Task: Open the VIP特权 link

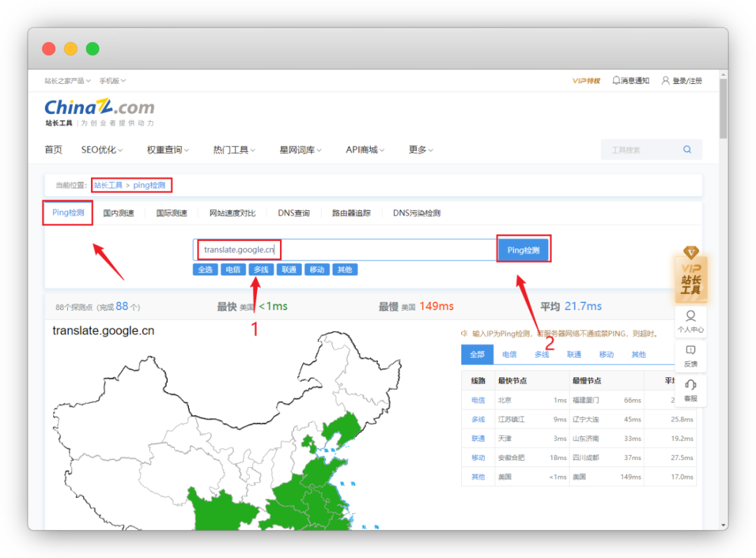Action: pyautogui.click(x=586, y=81)
